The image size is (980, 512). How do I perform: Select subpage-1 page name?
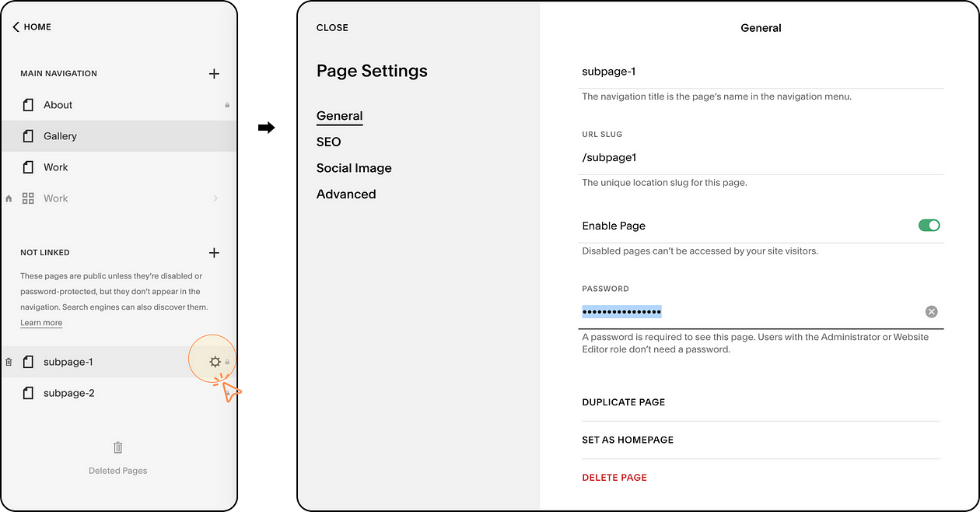(x=68, y=362)
